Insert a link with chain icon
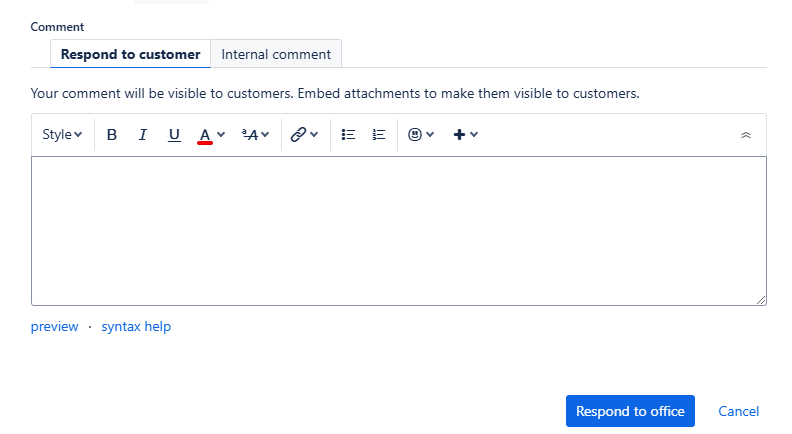 [298, 135]
